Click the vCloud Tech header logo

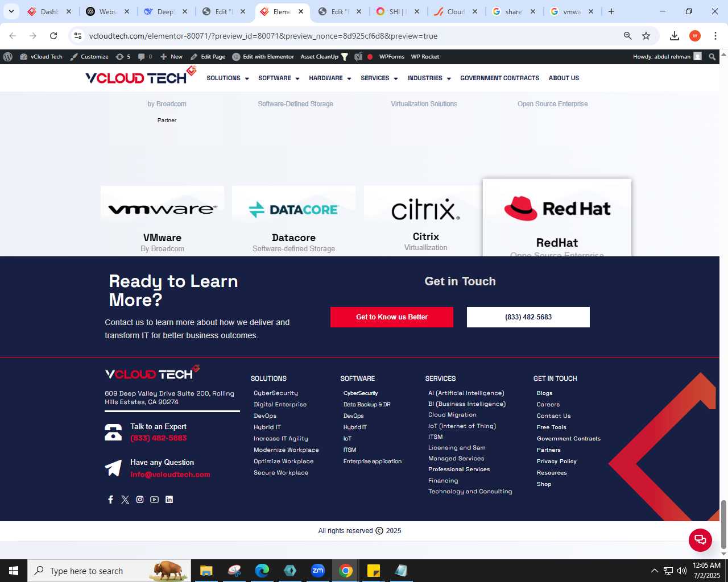coord(140,76)
